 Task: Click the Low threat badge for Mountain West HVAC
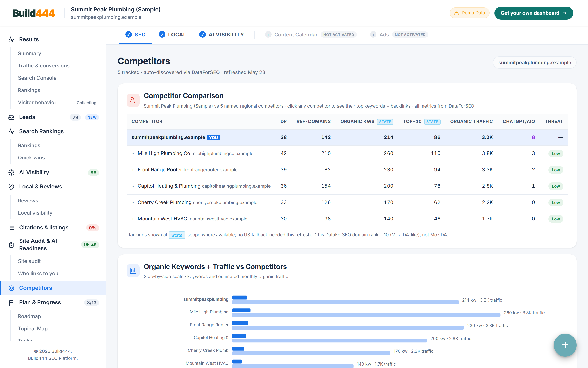click(x=556, y=219)
